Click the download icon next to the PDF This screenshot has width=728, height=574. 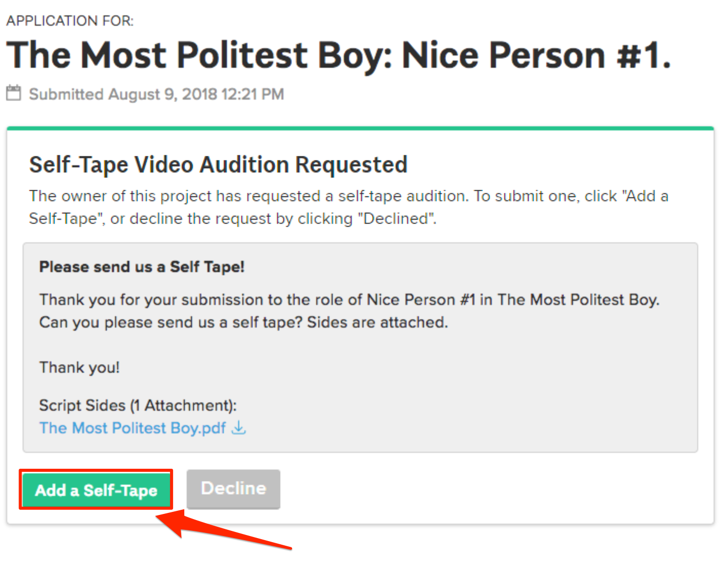point(239,428)
